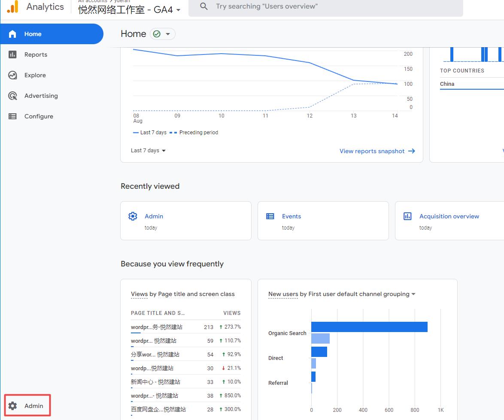Screen dimensions: 504x420
Task: Click the Recently viewed heading
Action: pyautogui.click(x=150, y=186)
